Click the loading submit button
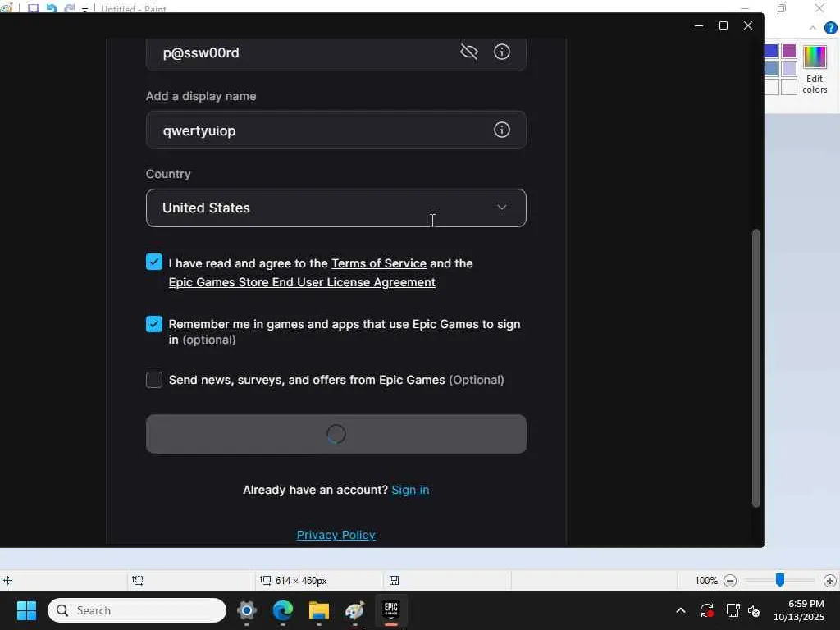The width and height of the screenshot is (840, 630). pyautogui.click(x=336, y=434)
